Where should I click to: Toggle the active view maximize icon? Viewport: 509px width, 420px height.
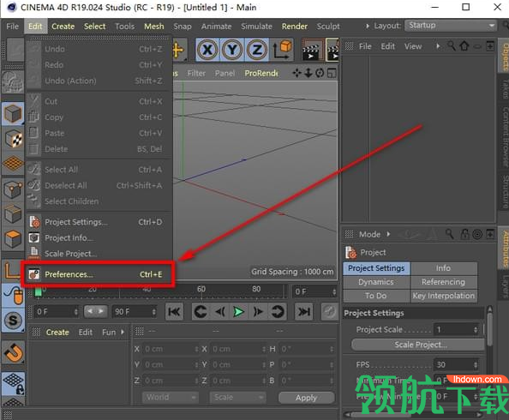[x=332, y=73]
